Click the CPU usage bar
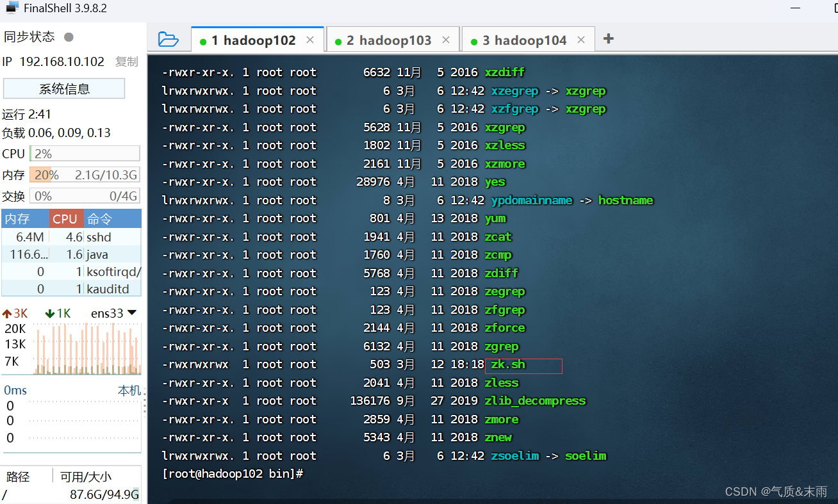This screenshot has width=838, height=504. pos(85,154)
